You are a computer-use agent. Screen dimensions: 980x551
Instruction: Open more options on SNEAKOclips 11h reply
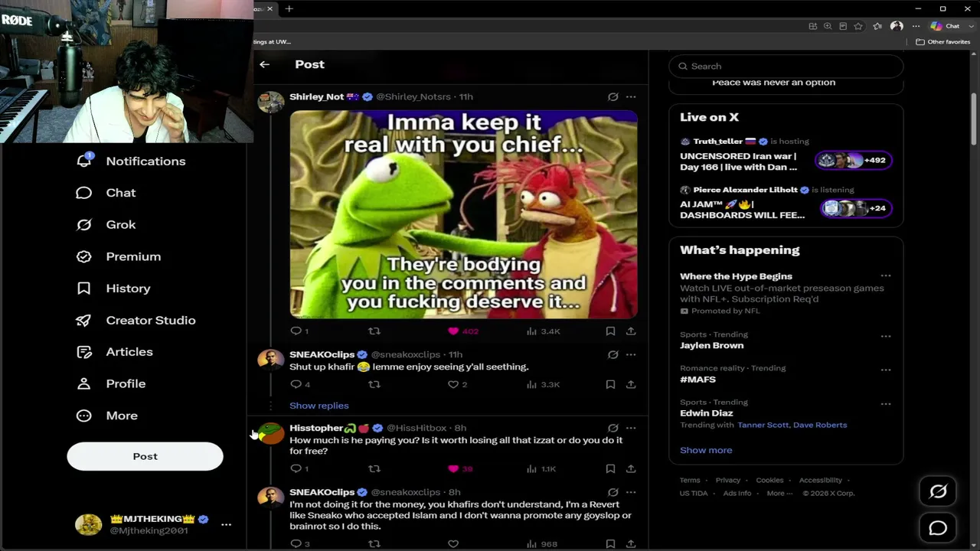coord(631,354)
